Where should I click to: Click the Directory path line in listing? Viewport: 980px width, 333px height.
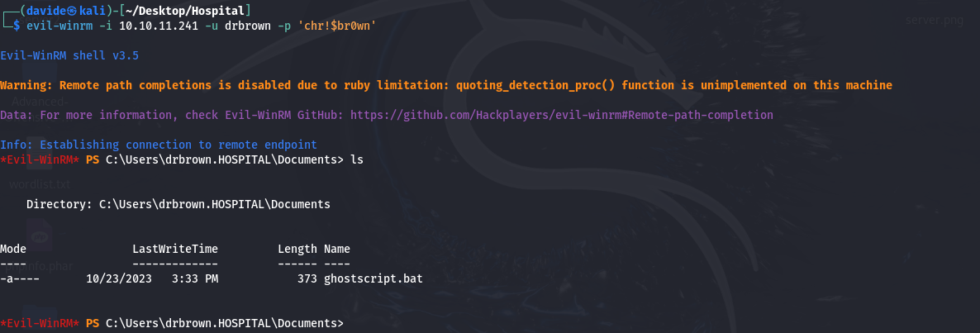click(178, 204)
